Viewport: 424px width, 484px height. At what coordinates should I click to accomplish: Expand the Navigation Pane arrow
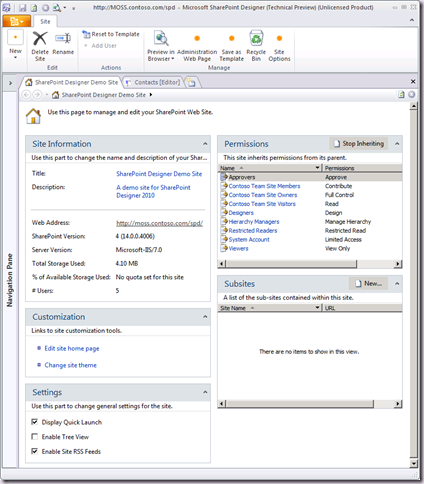coord(10,83)
